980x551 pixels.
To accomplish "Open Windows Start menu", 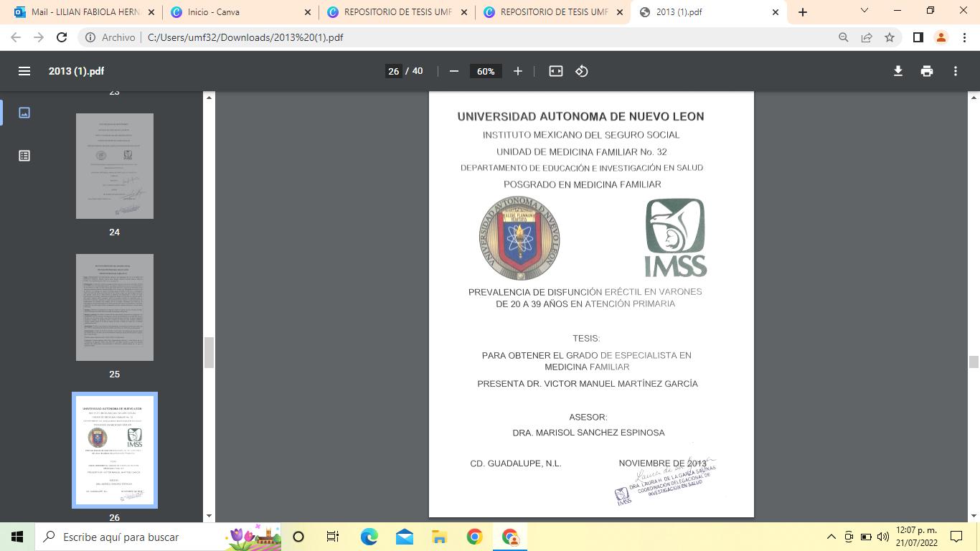I will tap(17, 537).
